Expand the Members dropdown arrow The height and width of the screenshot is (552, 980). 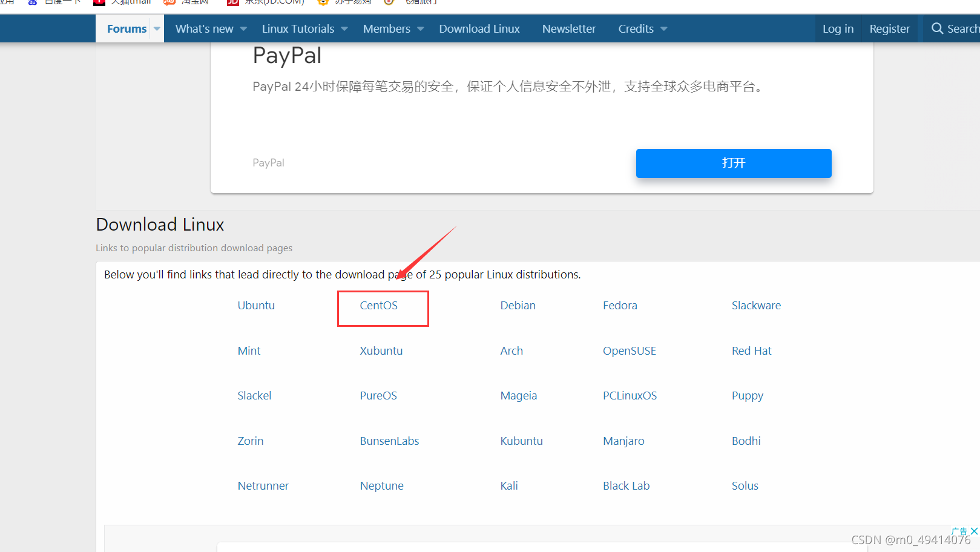coord(421,28)
